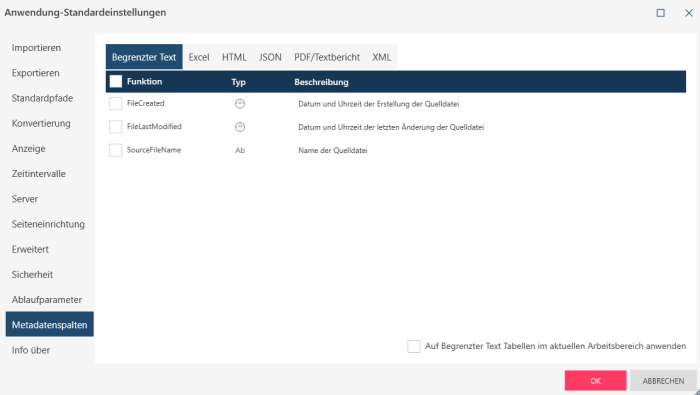Close the dialog with the X icon
The height and width of the screenshot is (395, 700).
[688, 13]
